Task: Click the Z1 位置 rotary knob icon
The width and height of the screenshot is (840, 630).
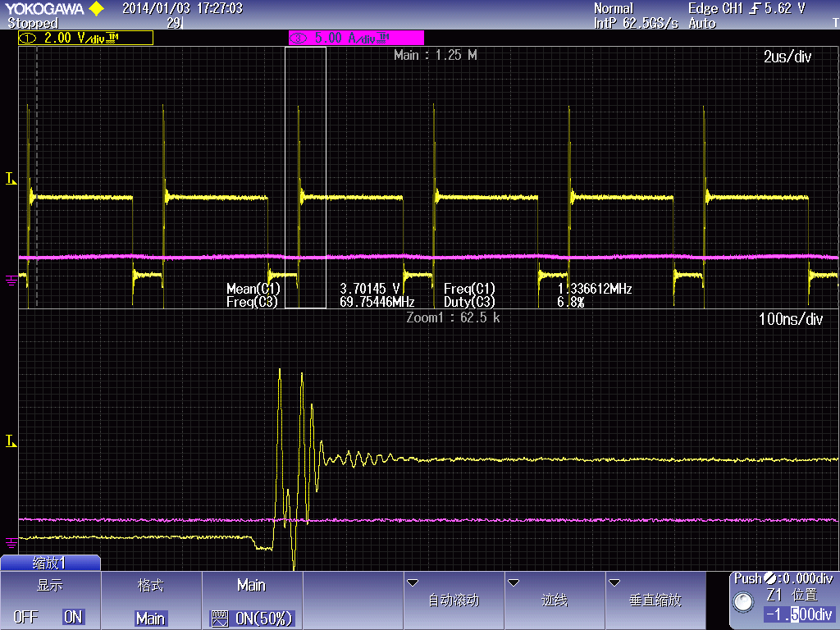Action: pos(743,601)
